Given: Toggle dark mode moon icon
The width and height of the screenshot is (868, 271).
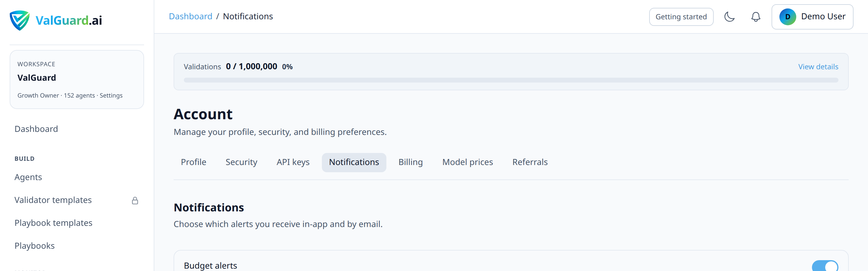Looking at the screenshot, I should (729, 17).
